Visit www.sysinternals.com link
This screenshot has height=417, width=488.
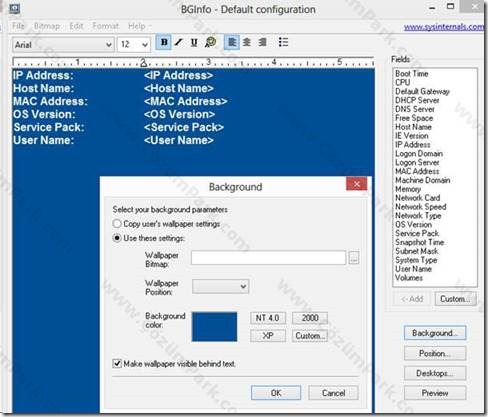(x=444, y=27)
